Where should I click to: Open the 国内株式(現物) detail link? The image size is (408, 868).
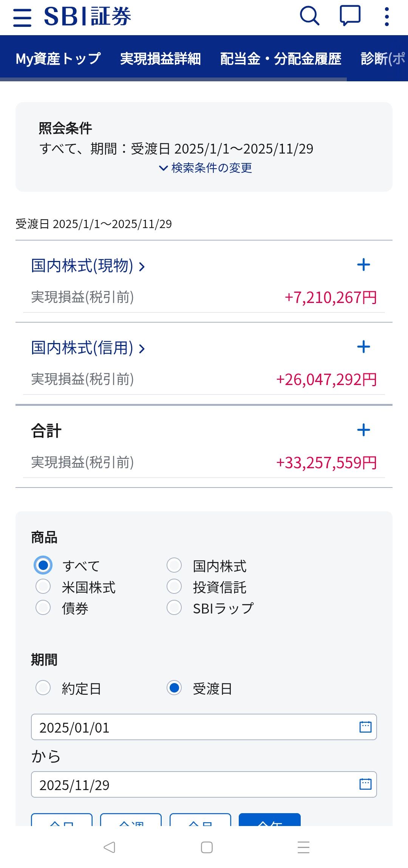(x=88, y=266)
